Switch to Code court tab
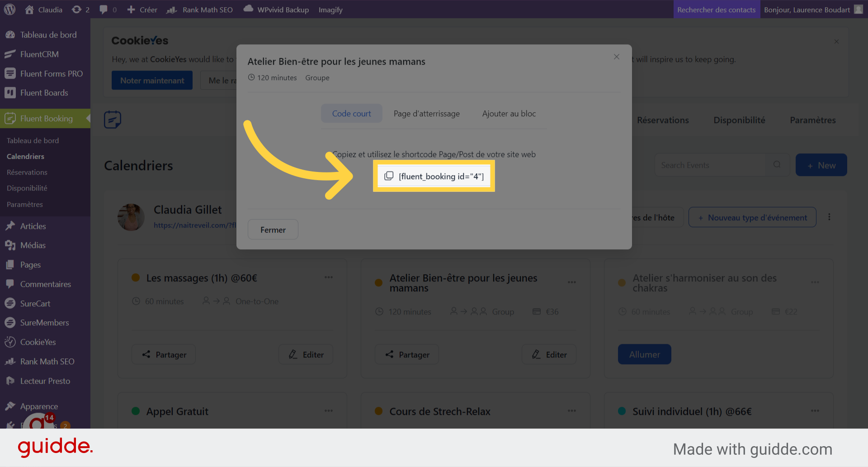 [352, 114]
